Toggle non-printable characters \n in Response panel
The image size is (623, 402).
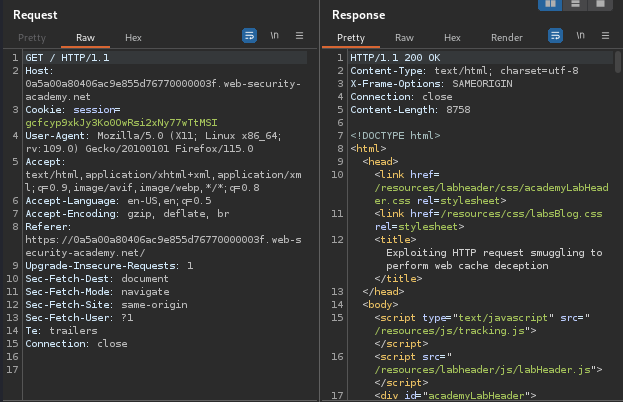coord(580,36)
